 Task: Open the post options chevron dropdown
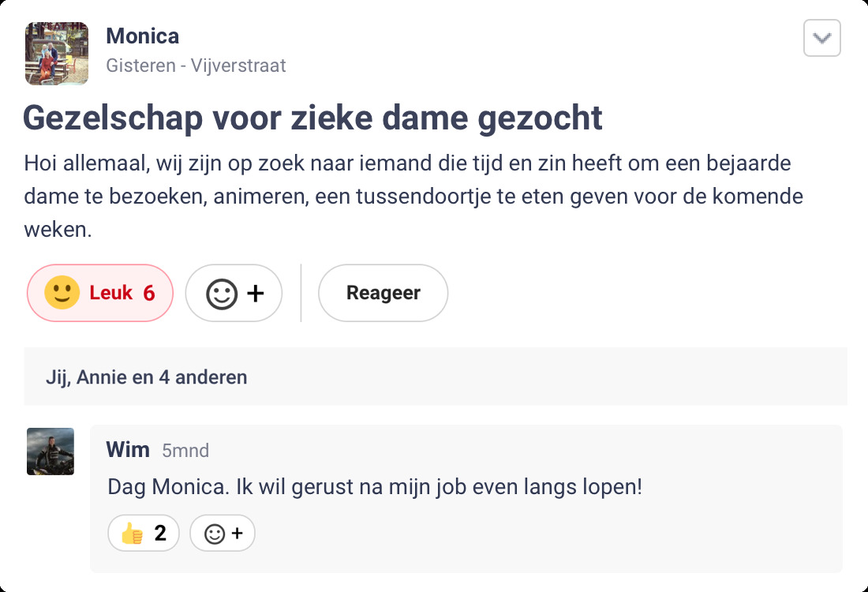(x=821, y=38)
